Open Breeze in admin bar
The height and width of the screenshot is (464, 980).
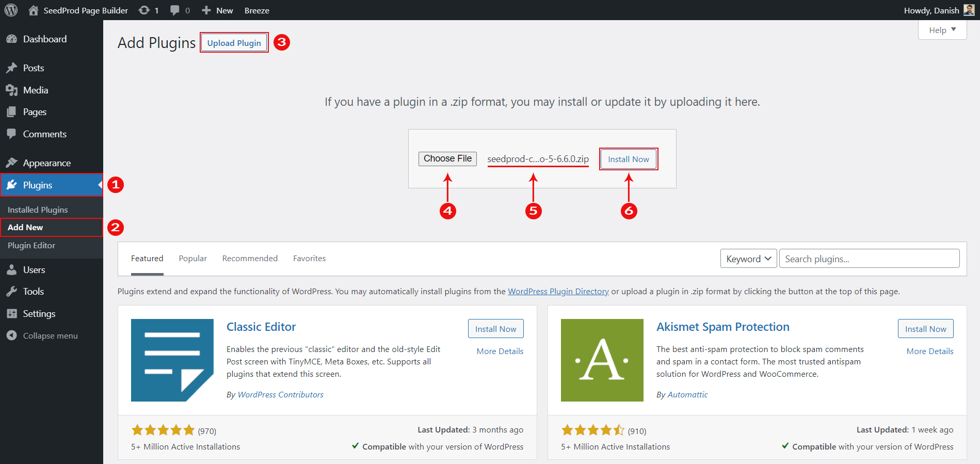pos(257,10)
